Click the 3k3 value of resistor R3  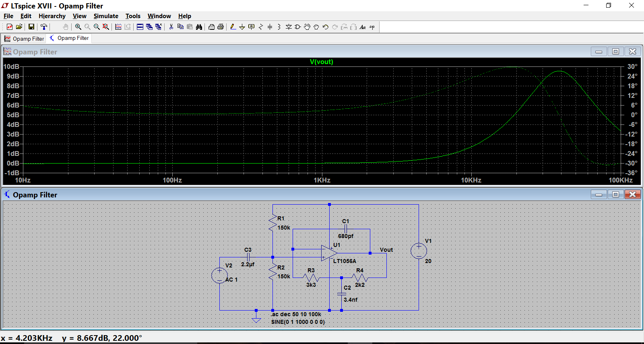[311, 285]
